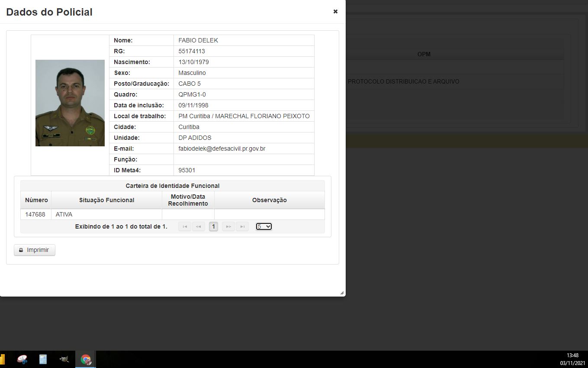Go to first page of results
The width and height of the screenshot is (588, 368).
click(185, 226)
